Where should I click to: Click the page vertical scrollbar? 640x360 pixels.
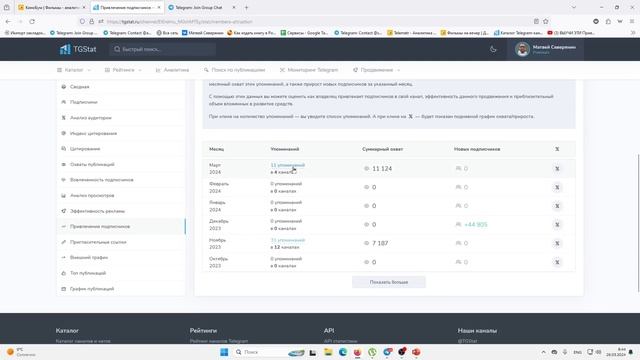coord(638,222)
